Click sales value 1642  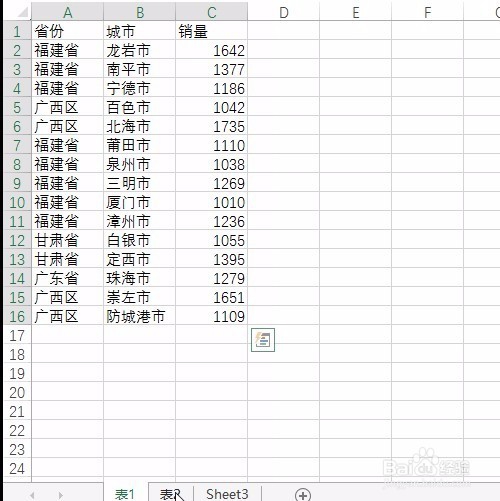[212, 50]
